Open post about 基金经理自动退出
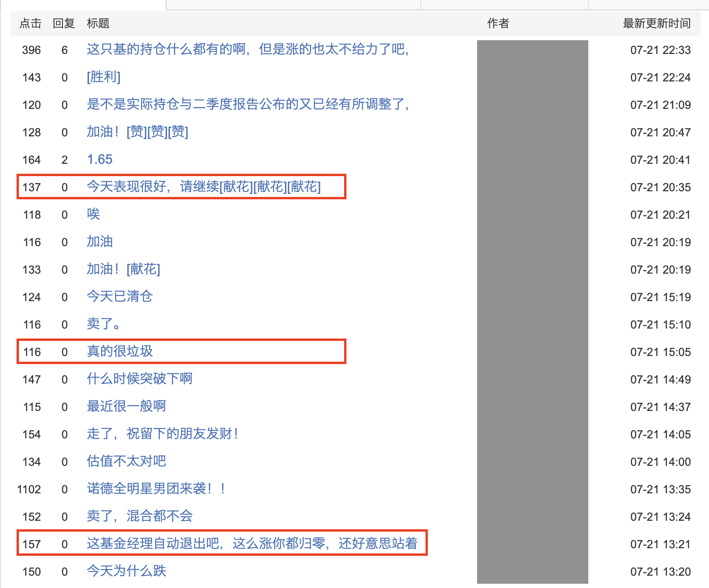 point(252,543)
